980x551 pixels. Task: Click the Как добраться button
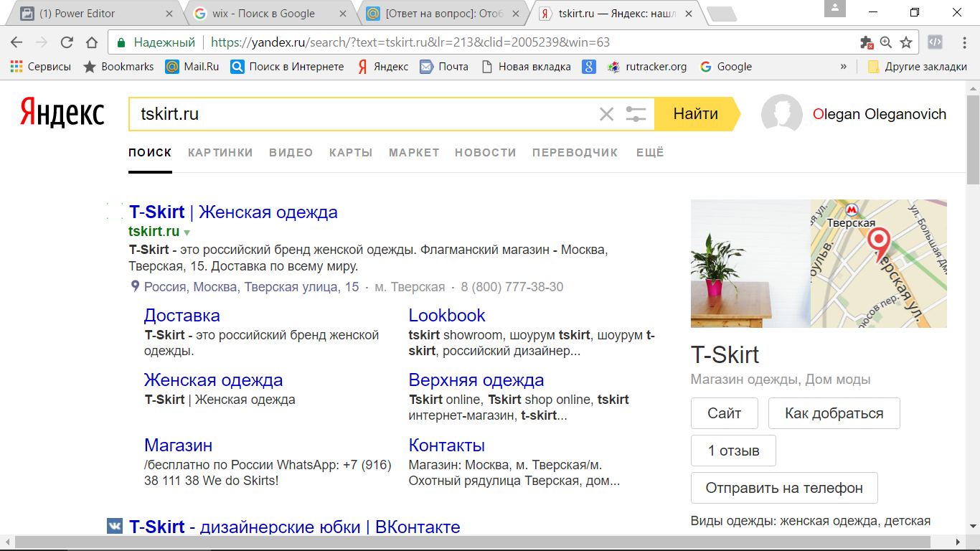pos(834,413)
